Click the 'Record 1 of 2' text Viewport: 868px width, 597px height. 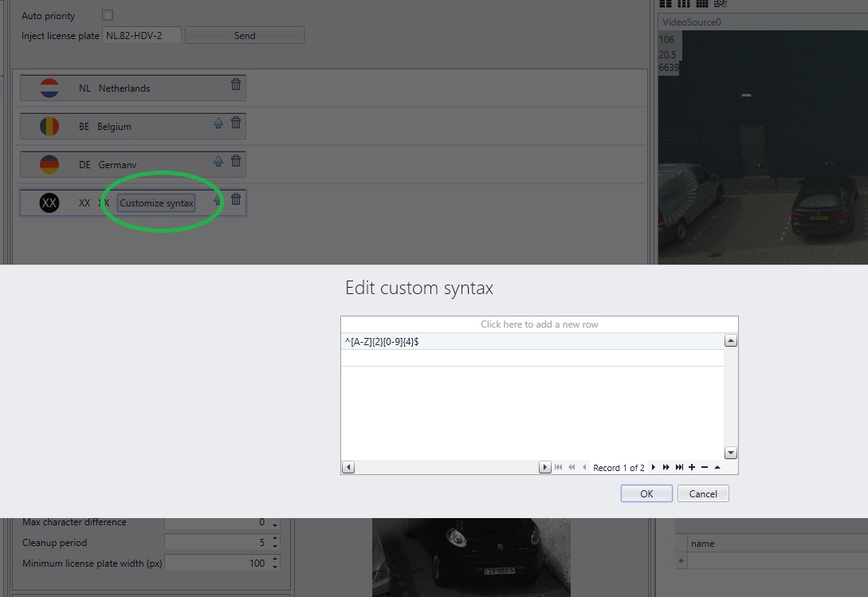coord(619,468)
